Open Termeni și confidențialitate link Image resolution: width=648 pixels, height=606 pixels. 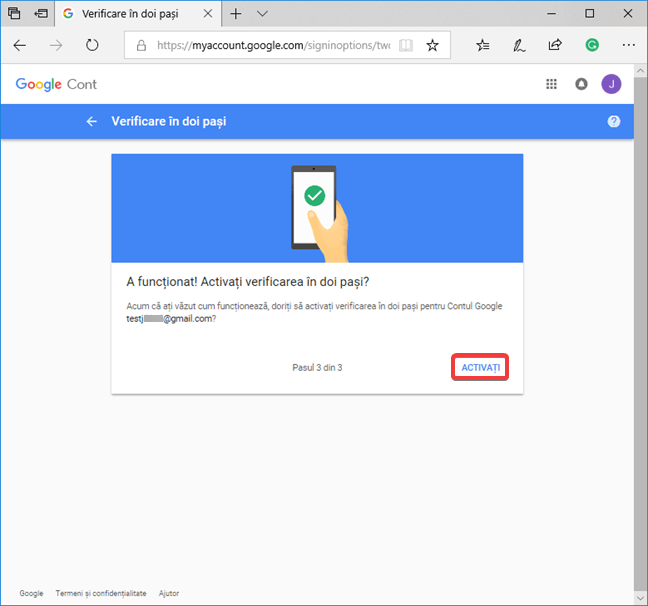tap(101, 593)
